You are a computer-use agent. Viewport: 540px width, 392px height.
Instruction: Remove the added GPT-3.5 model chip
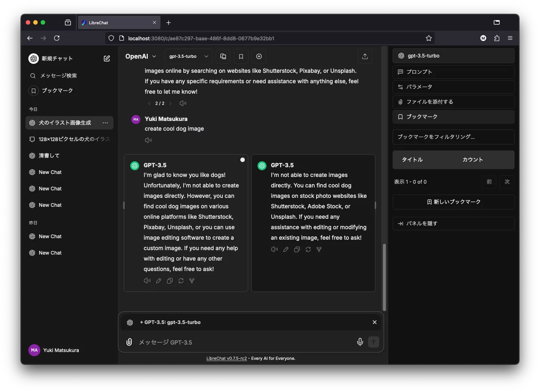point(374,322)
